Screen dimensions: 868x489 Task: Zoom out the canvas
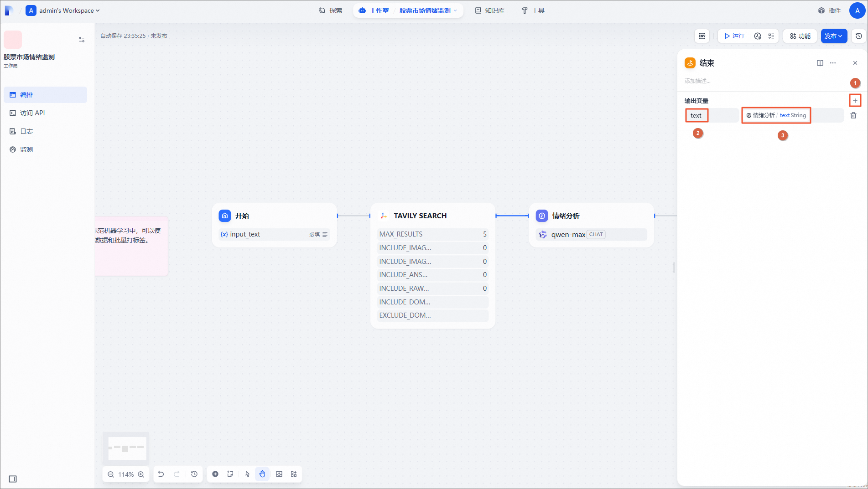[111, 474]
